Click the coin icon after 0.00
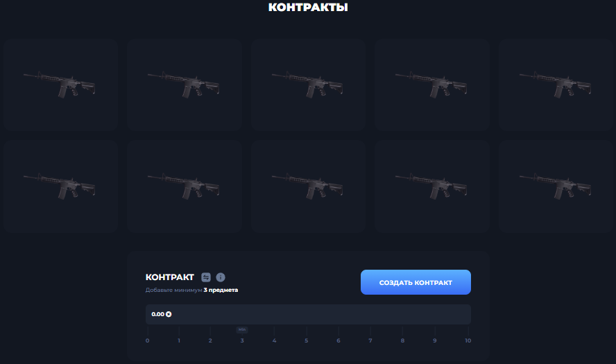The width and height of the screenshot is (616, 364). click(x=169, y=314)
